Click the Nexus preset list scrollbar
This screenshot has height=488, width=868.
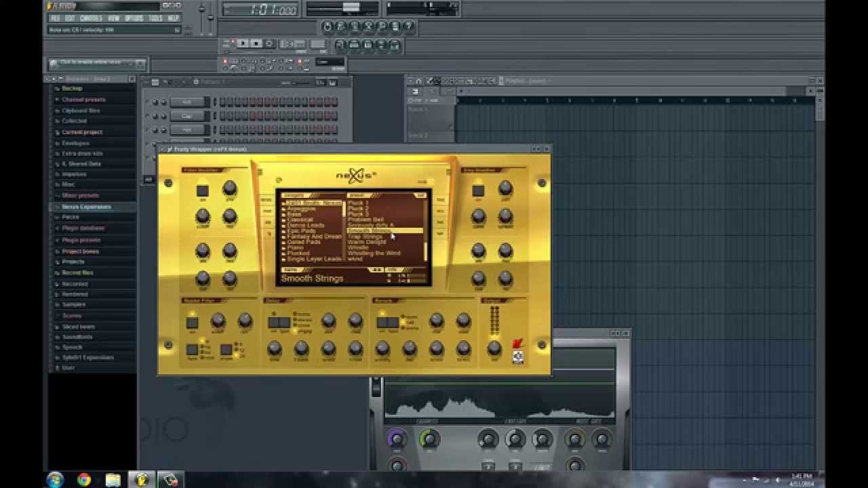[x=426, y=230]
